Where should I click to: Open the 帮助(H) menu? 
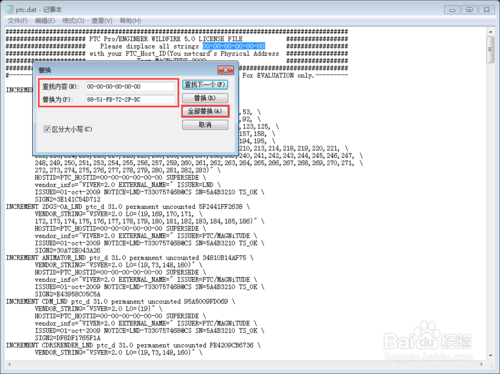pos(130,21)
